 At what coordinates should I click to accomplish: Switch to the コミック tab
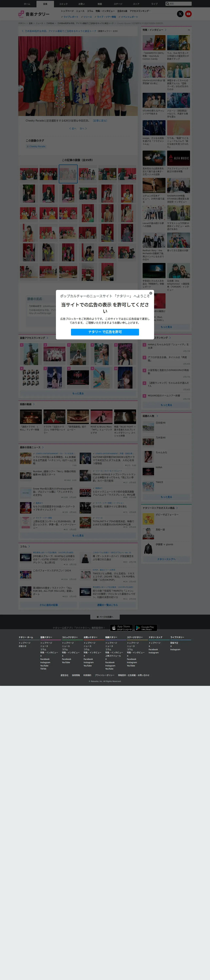tap(63, 4)
